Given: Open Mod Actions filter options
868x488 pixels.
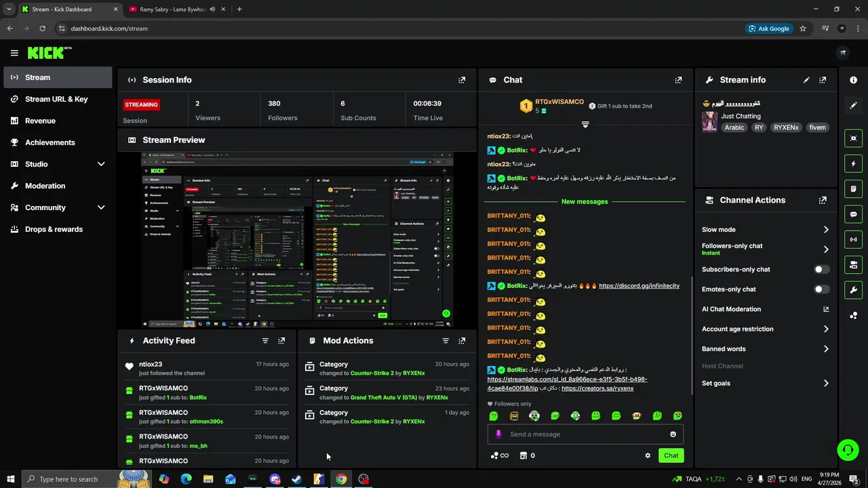Looking at the screenshot, I should (446, 341).
